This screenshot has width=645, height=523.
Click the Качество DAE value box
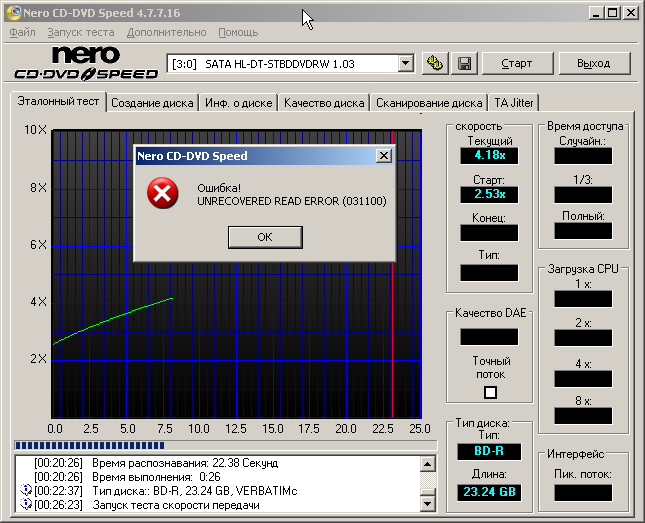tap(489, 337)
